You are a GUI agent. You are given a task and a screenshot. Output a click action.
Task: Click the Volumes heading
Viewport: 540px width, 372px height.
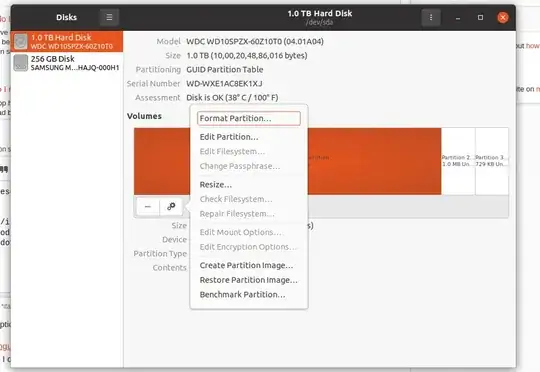[x=144, y=116]
